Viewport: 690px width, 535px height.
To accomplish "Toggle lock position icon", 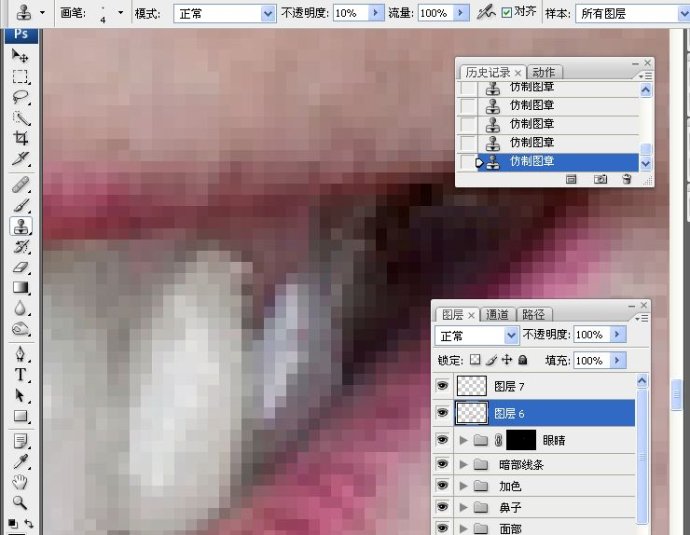I will coord(507,360).
